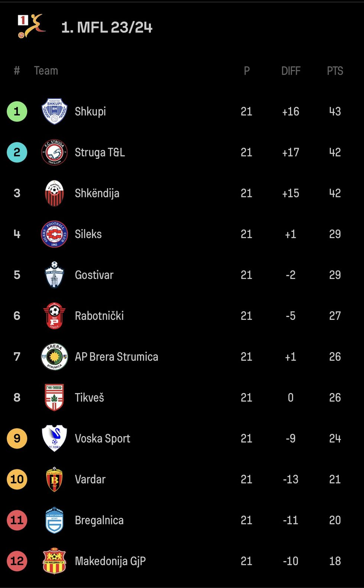Open the 1. MFL 23/24 league title

pyautogui.click(x=107, y=27)
